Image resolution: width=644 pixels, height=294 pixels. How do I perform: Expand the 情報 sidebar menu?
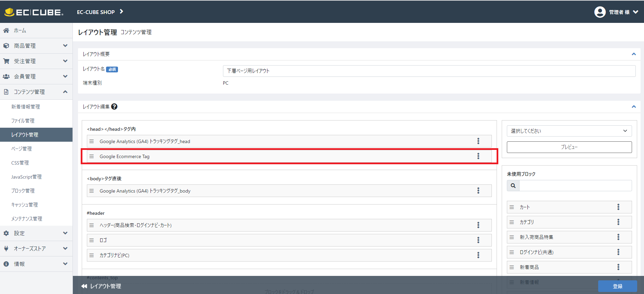[x=36, y=264]
